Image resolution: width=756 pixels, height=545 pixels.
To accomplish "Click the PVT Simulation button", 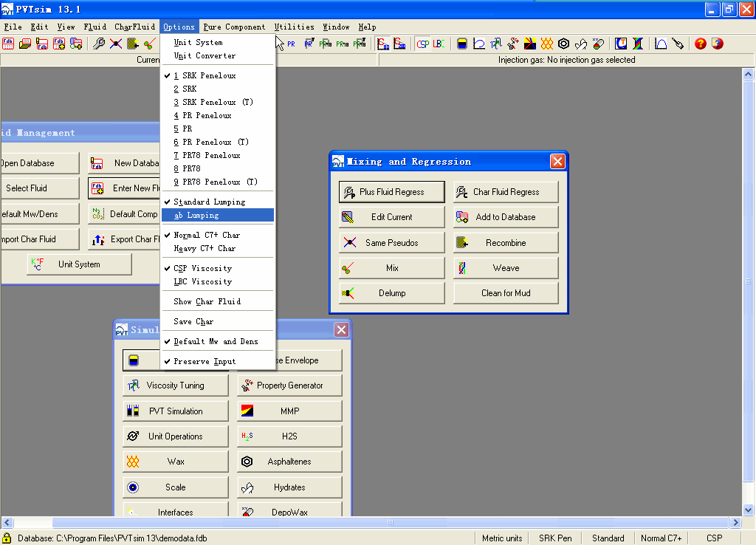I will (176, 411).
